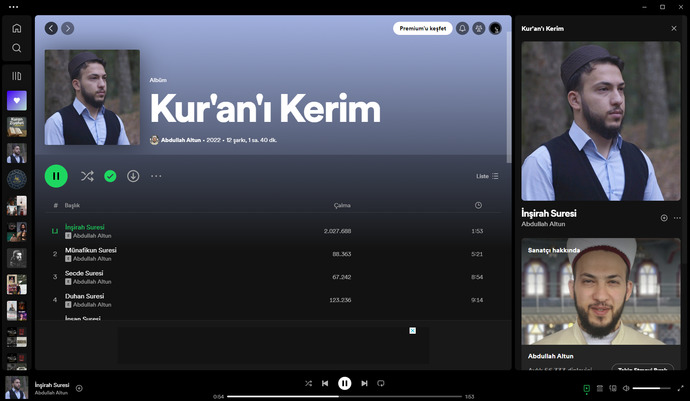Image resolution: width=690 pixels, height=401 pixels.
Task: Select İnşirah Suresi track row
Action: [273, 231]
